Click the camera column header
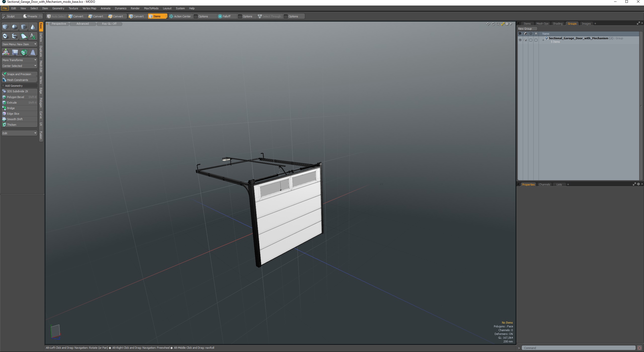644x352 pixels. [525, 34]
